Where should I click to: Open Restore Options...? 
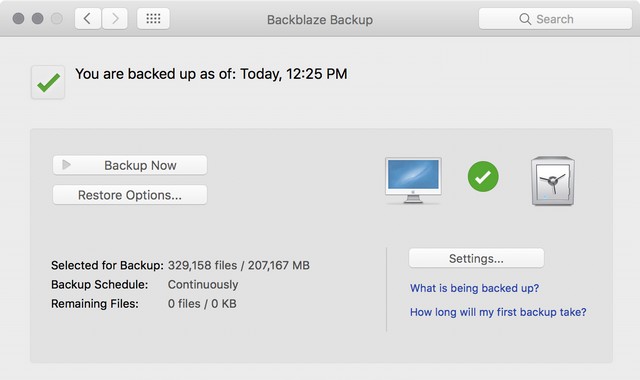130,195
